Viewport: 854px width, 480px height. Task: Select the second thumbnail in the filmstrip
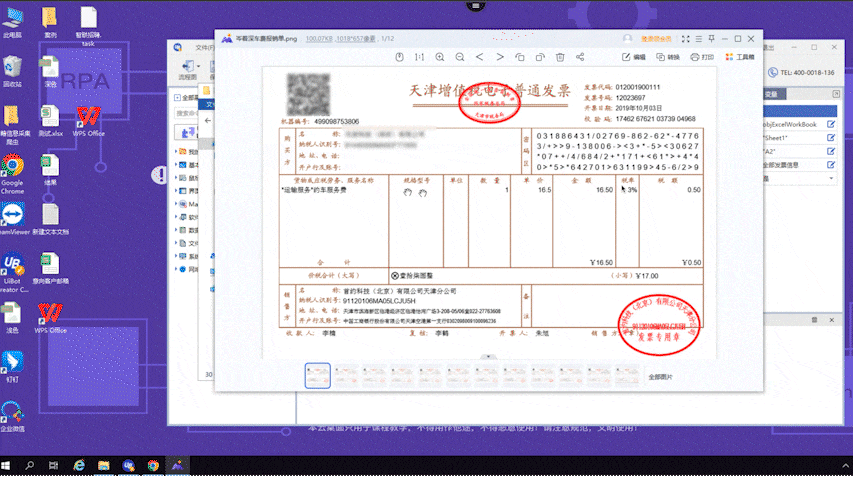[x=346, y=375]
